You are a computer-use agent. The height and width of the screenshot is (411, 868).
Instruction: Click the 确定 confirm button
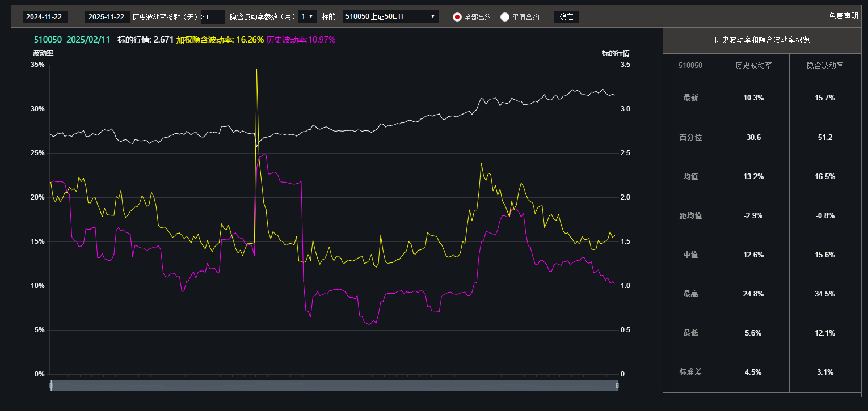click(566, 17)
